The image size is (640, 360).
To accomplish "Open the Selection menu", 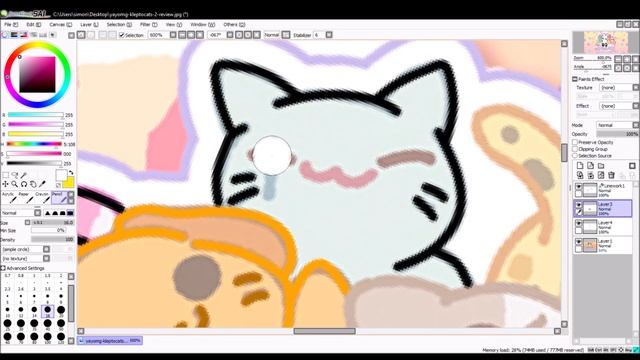I will pos(119,24).
